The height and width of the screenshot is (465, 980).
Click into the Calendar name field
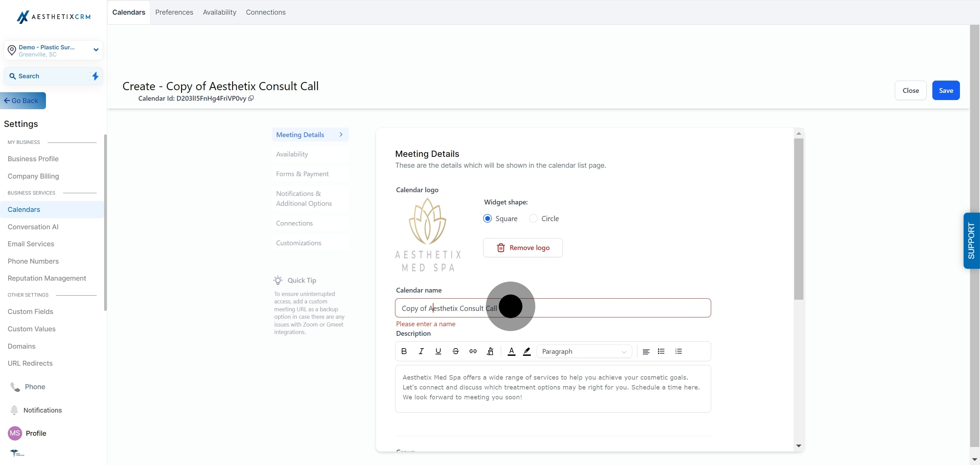click(x=553, y=308)
